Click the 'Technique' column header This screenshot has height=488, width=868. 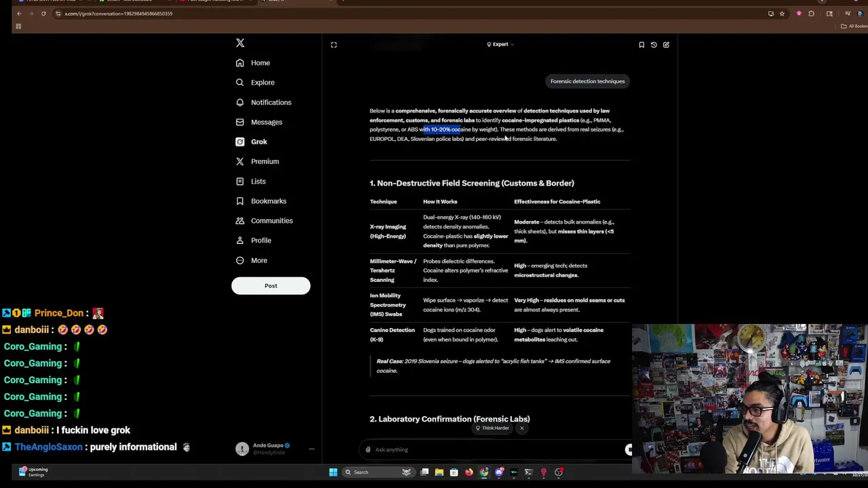tap(383, 202)
